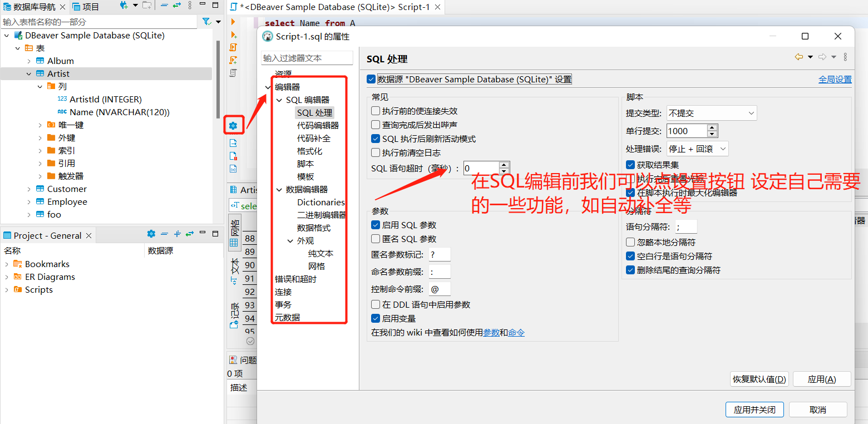Select 错误和超时 in settings tree

pos(295,279)
